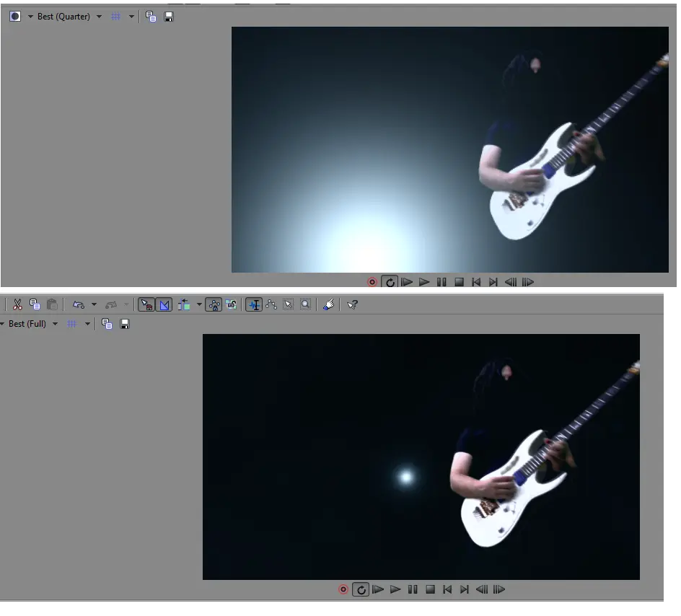Click the Cut scissors icon
Viewport: 681px width, 616px height.
pyautogui.click(x=17, y=304)
